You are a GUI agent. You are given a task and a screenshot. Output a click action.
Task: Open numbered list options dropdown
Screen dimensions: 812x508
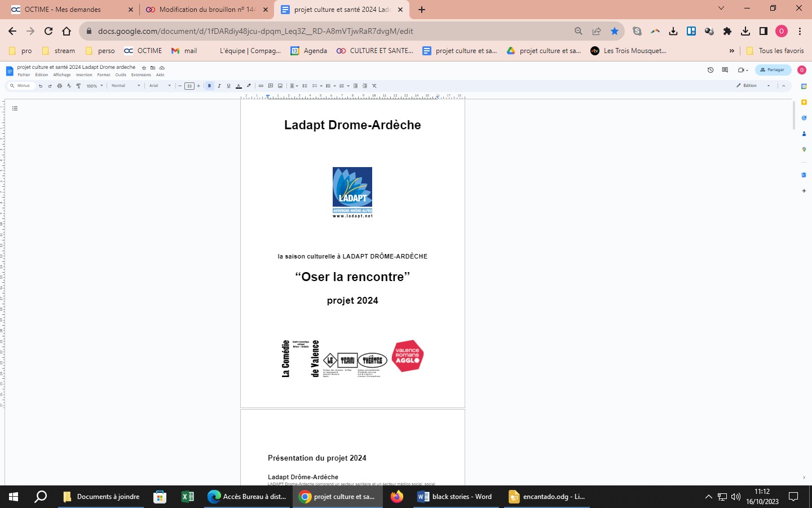coord(345,86)
